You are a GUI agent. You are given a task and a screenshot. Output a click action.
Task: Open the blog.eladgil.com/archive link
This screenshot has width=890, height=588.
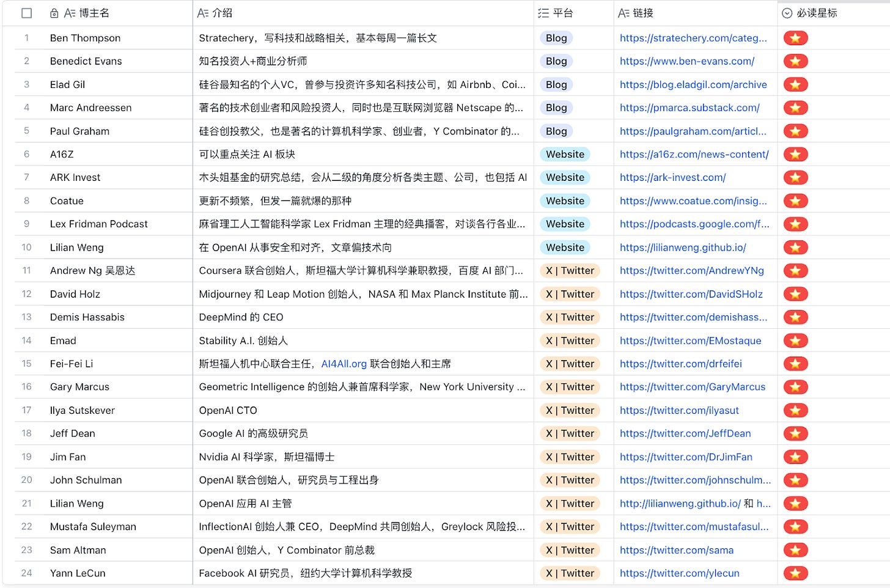coord(693,84)
